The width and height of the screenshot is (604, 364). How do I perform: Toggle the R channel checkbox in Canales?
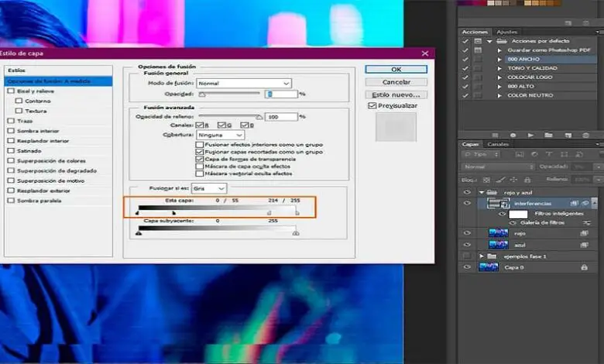[200, 125]
